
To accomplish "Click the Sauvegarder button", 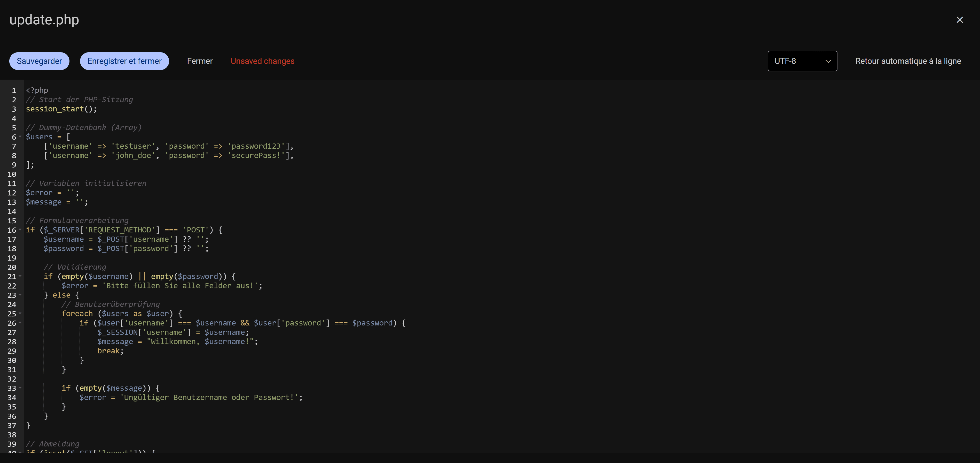I will 39,61.
